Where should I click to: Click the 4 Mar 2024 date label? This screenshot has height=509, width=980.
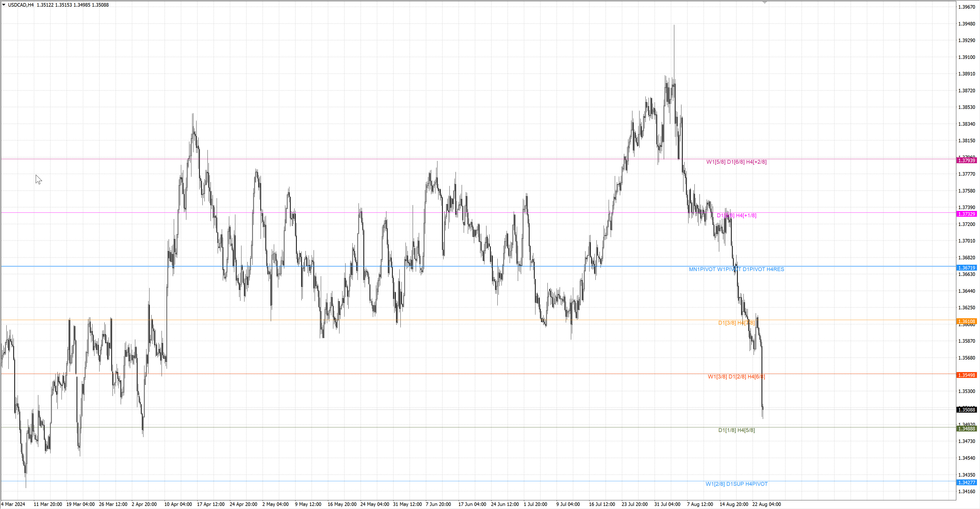[13, 504]
